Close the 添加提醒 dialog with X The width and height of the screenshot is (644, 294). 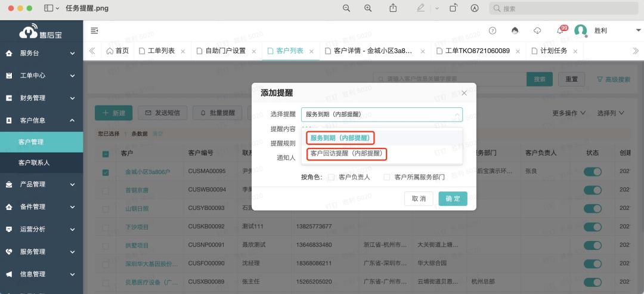464,93
